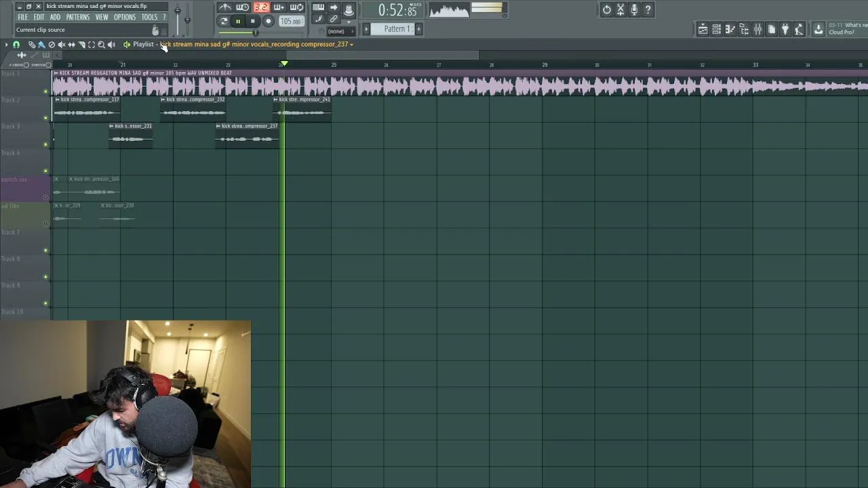Toggle multilink to controllers
This screenshot has width=868, height=488.
334,19
